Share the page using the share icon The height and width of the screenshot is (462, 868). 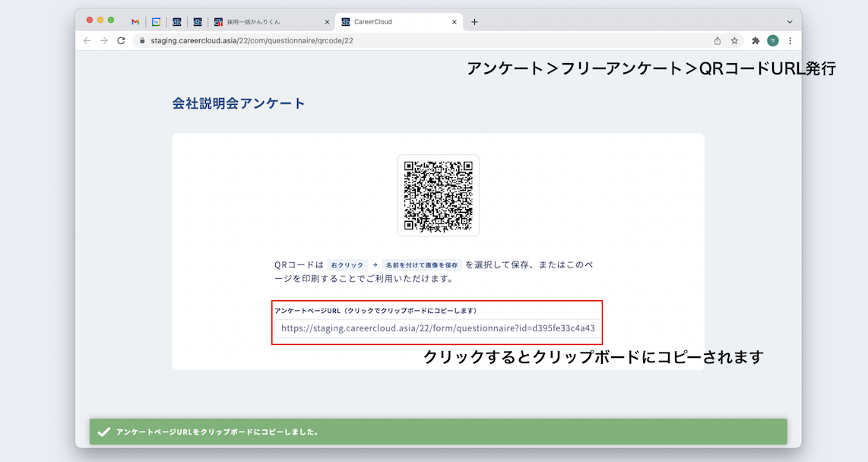click(x=717, y=40)
